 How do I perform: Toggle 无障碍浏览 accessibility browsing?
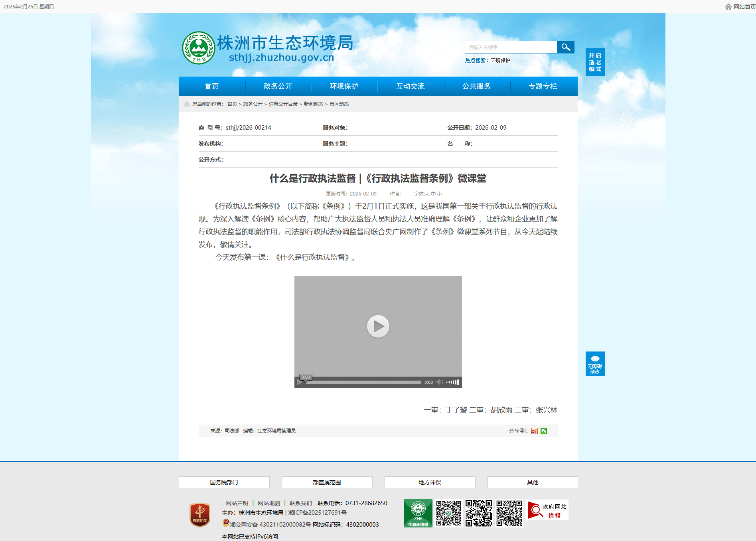click(595, 364)
